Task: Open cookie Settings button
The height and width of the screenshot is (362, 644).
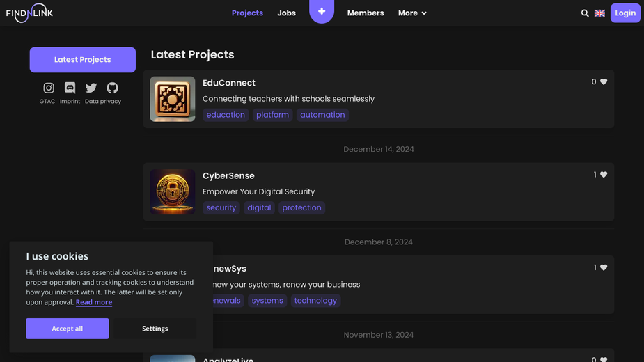Action: click(155, 329)
